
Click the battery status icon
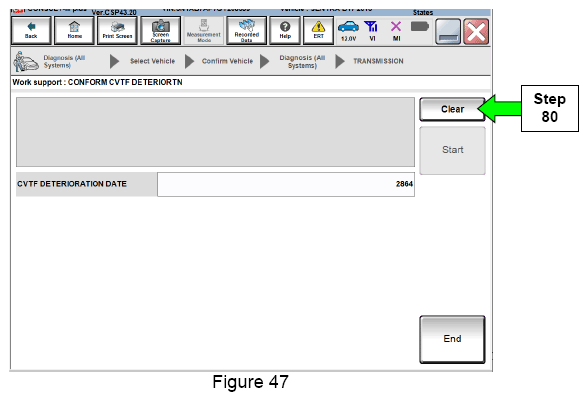(x=420, y=27)
